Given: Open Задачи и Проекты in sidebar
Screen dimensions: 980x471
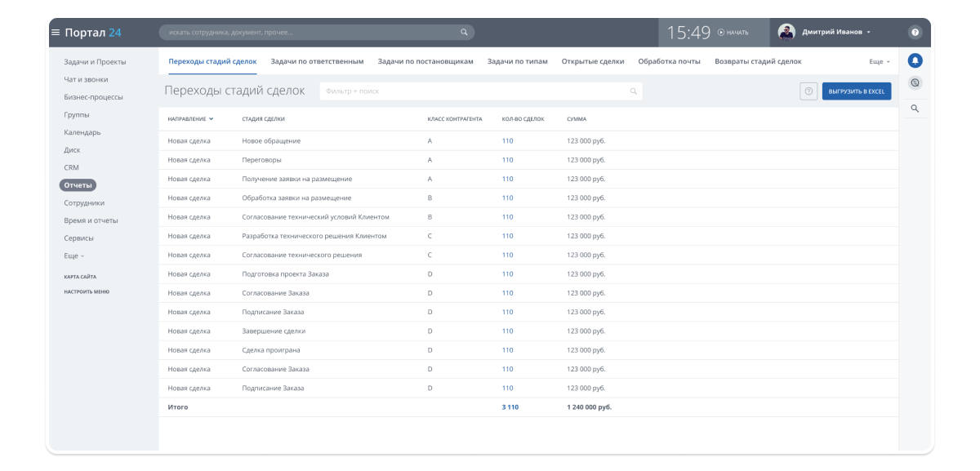Looking at the screenshot, I should (x=95, y=62).
